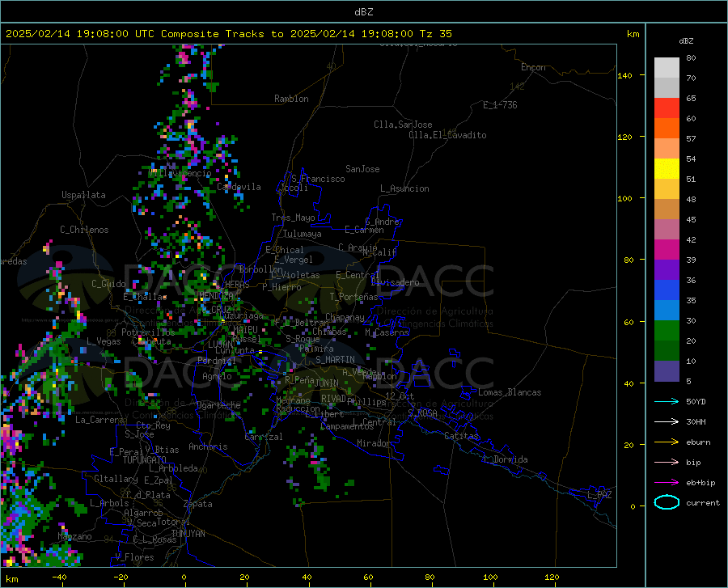Select the dark orange swatch below red

coord(667,129)
